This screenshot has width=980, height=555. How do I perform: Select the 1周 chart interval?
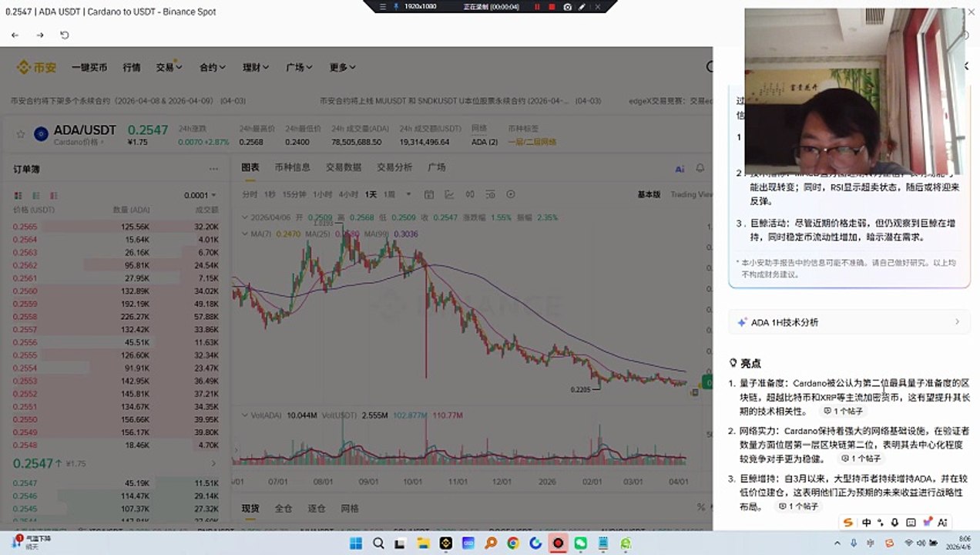coord(390,194)
